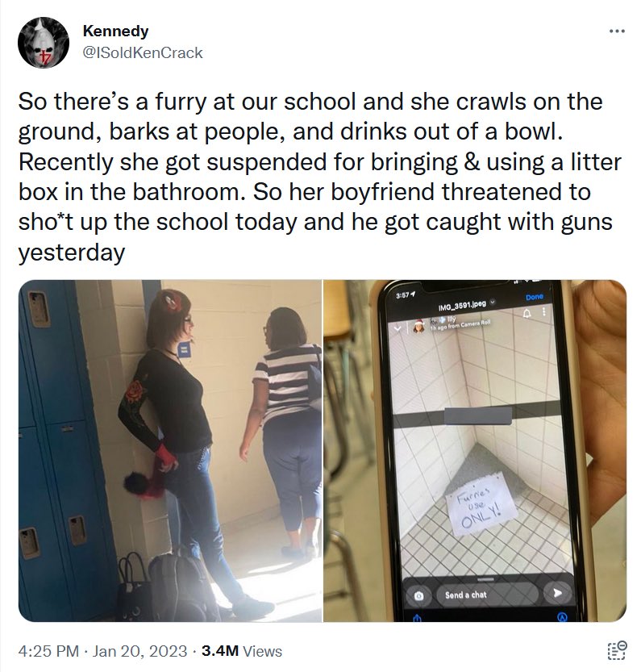Tap the down chevron beside story avatar

click(x=398, y=328)
